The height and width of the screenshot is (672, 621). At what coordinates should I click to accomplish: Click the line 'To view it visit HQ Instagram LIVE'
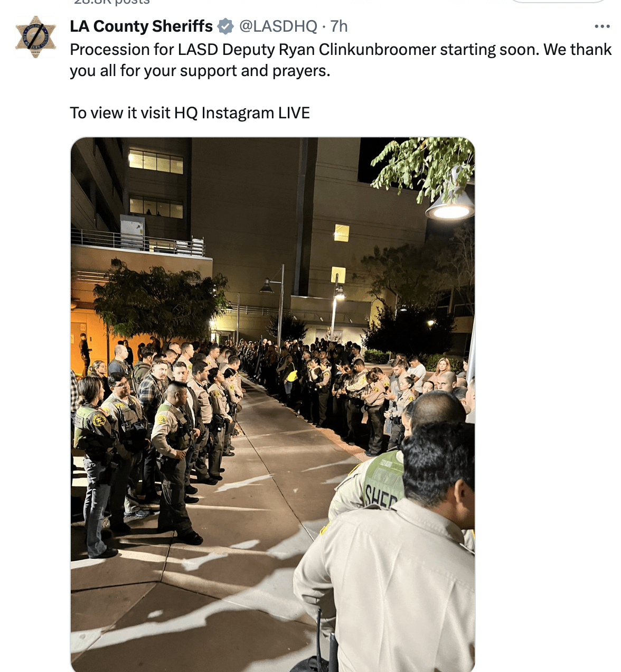(x=190, y=113)
